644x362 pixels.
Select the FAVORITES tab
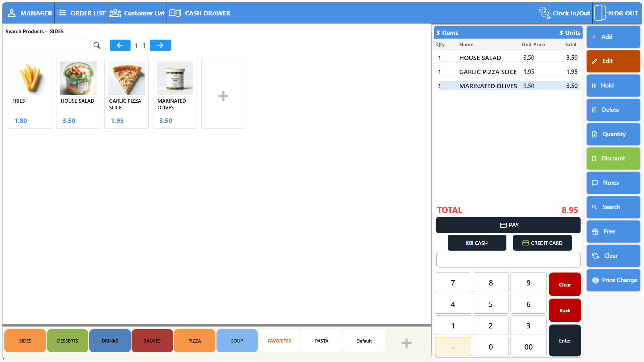coord(279,341)
